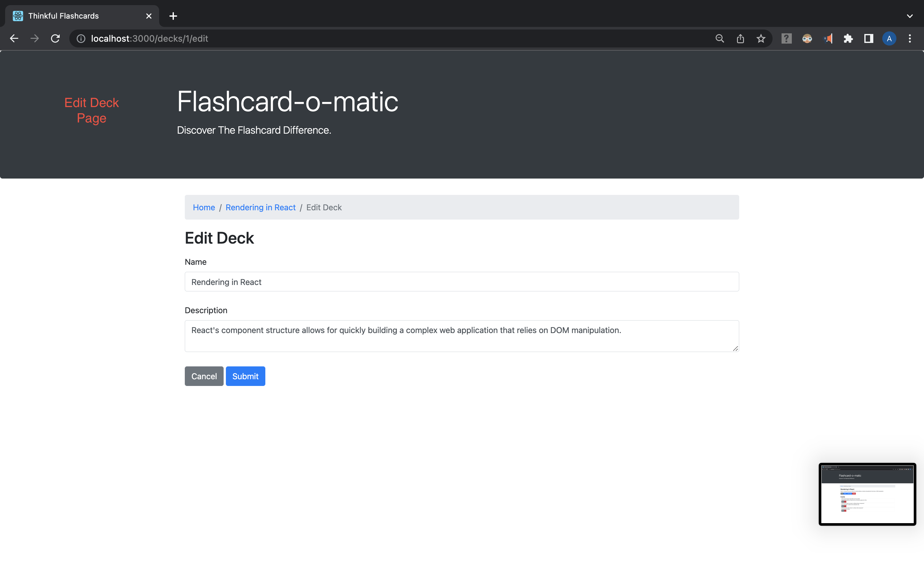Click the question mark extension icon

(x=786, y=38)
